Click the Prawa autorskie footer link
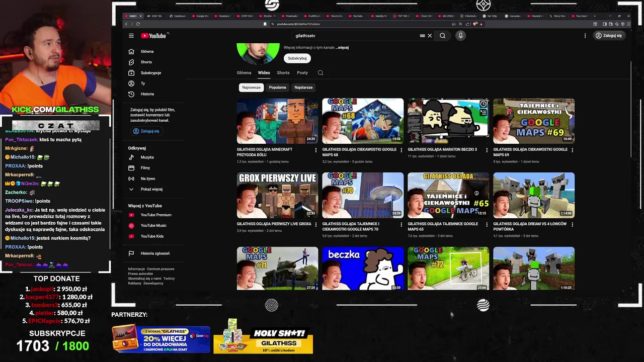 [x=140, y=274]
